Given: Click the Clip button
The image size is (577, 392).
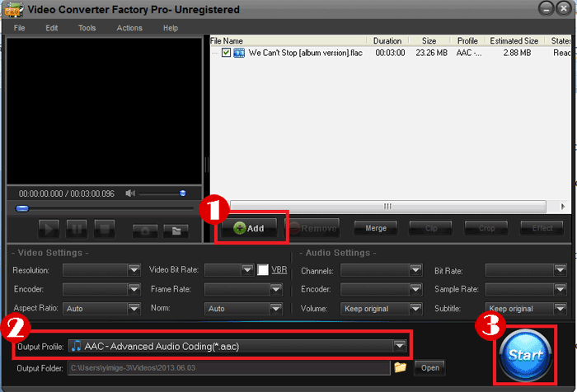Looking at the screenshot, I should coord(431,228).
